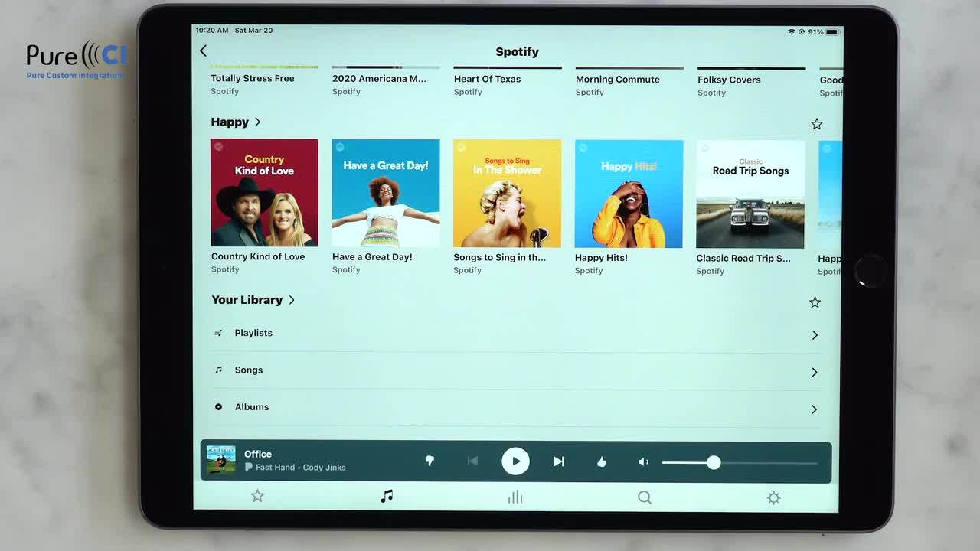Expand the Happy section chevron
The height and width of the screenshot is (551, 980).
tap(258, 122)
